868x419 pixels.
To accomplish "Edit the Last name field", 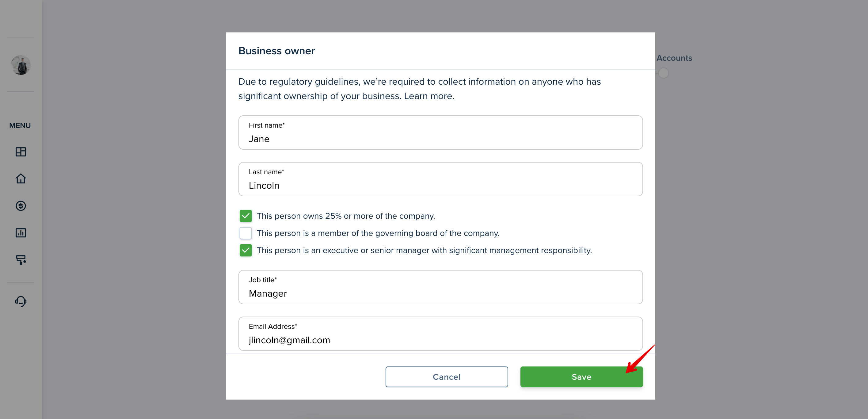I will click(440, 179).
